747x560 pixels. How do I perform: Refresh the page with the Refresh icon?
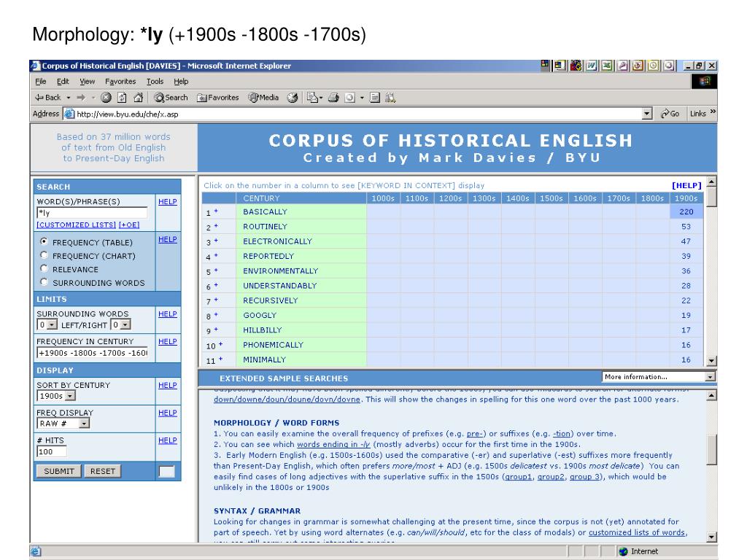coord(122,98)
